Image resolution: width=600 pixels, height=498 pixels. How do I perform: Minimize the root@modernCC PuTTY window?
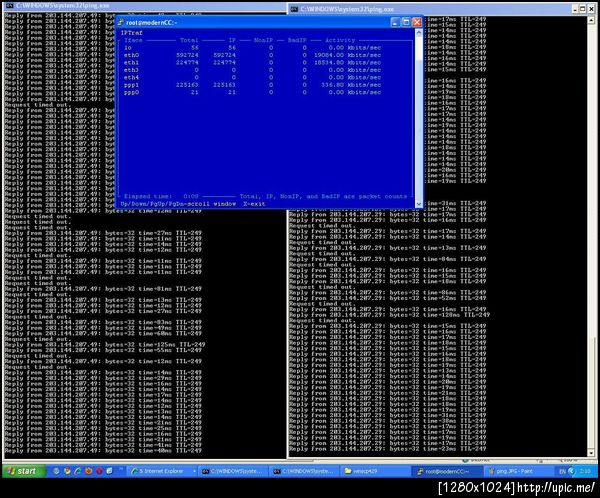click(x=395, y=22)
